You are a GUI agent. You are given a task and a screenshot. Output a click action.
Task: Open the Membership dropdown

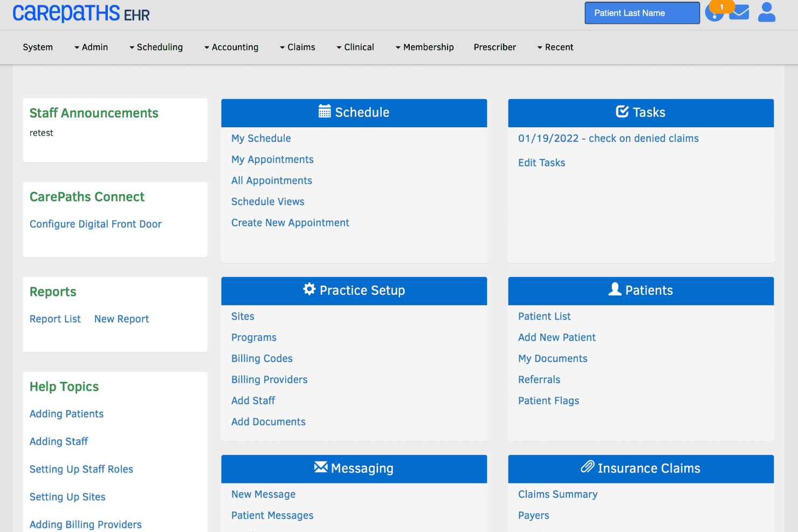click(x=425, y=47)
